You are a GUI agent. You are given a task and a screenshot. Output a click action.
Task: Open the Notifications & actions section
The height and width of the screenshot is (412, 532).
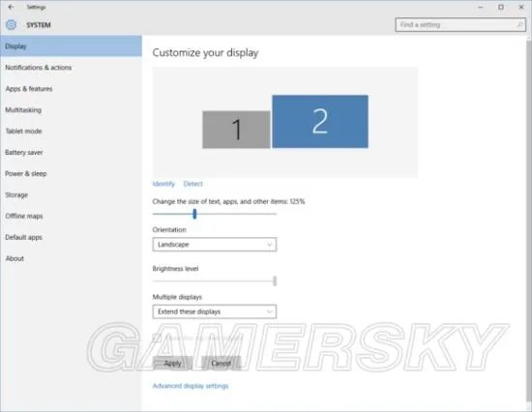[39, 68]
